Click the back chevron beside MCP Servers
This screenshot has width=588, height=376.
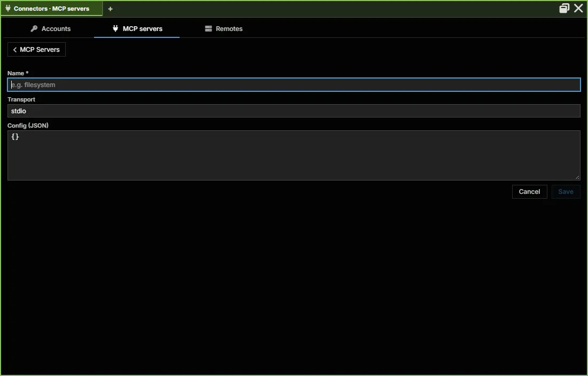click(14, 50)
